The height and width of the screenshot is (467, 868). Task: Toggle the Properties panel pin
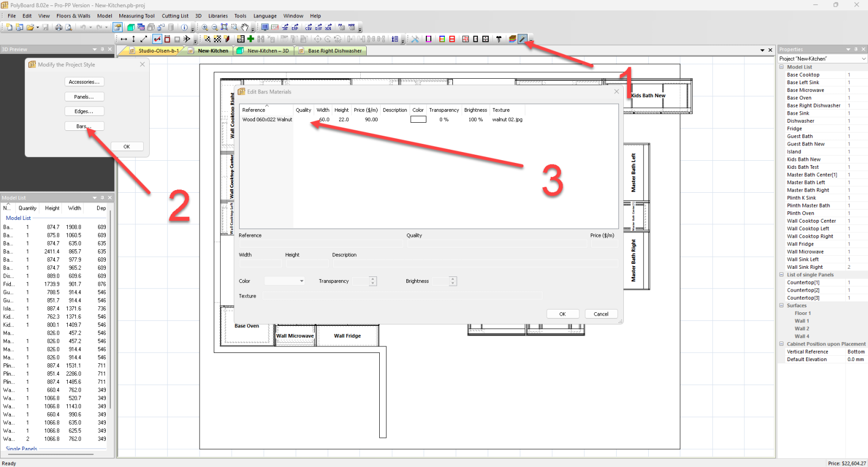(856, 49)
